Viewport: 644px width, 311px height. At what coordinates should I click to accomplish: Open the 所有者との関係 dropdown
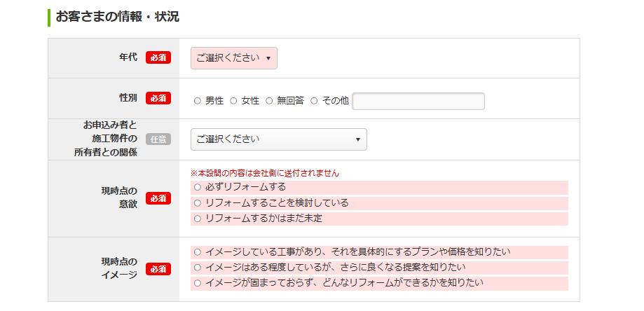[278, 139]
